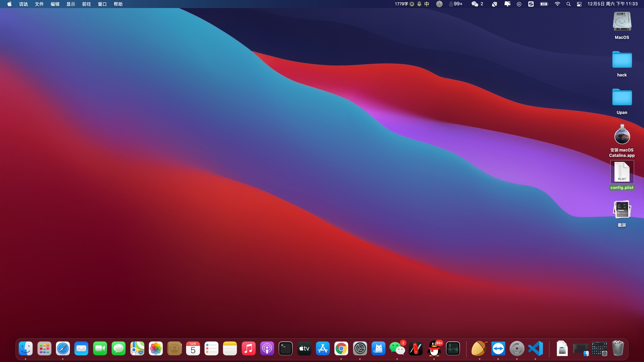The height and width of the screenshot is (362, 644).
Task: Open the battery status menu
Action: (x=544, y=4)
